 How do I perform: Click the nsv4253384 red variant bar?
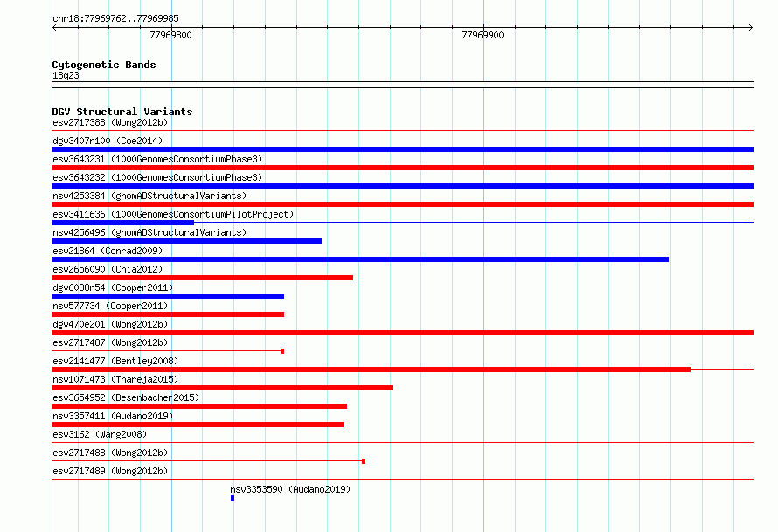[x=402, y=204]
